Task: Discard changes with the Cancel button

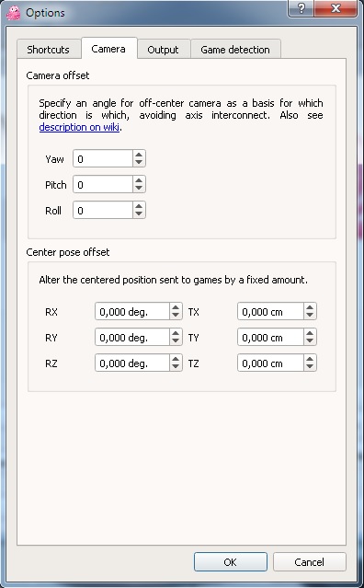Action: (310, 561)
